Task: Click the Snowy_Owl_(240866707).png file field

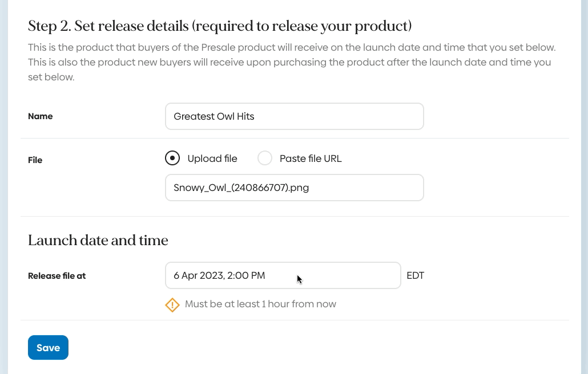Action: click(x=294, y=188)
